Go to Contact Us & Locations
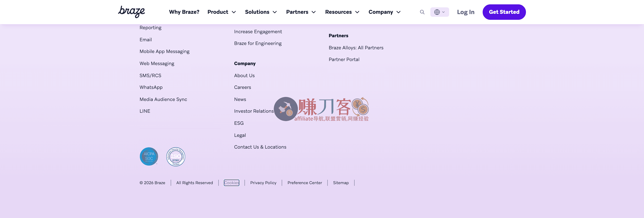The height and width of the screenshot is (218, 644). 260,147
